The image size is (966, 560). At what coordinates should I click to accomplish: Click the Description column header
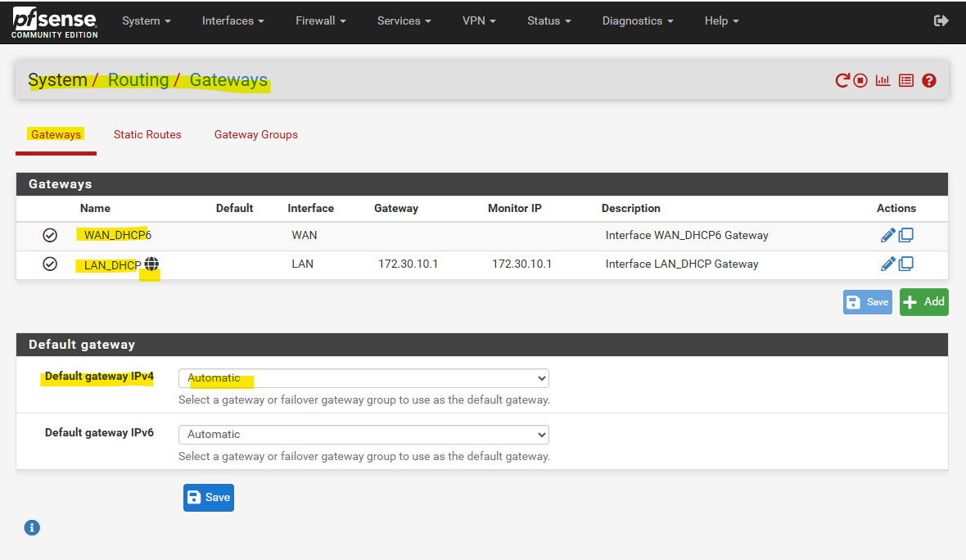[631, 208]
